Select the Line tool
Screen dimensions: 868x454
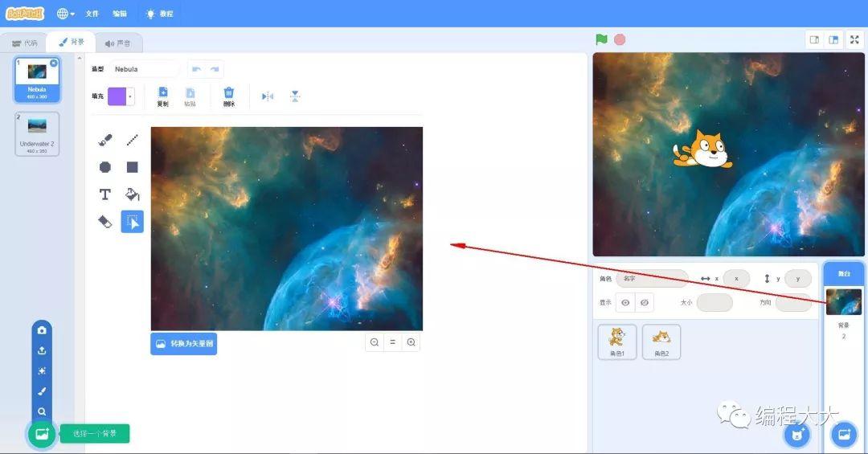(133, 140)
